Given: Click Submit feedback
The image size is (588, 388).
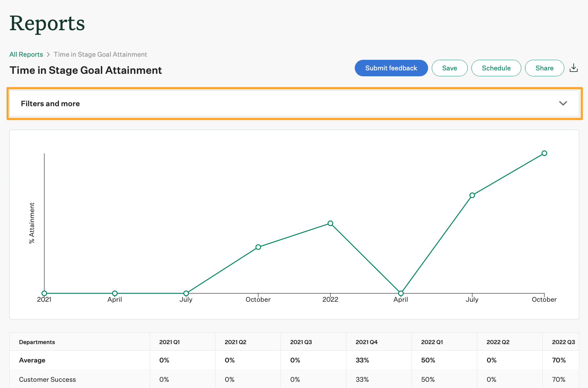Looking at the screenshot, I should [x=391, y=68].
